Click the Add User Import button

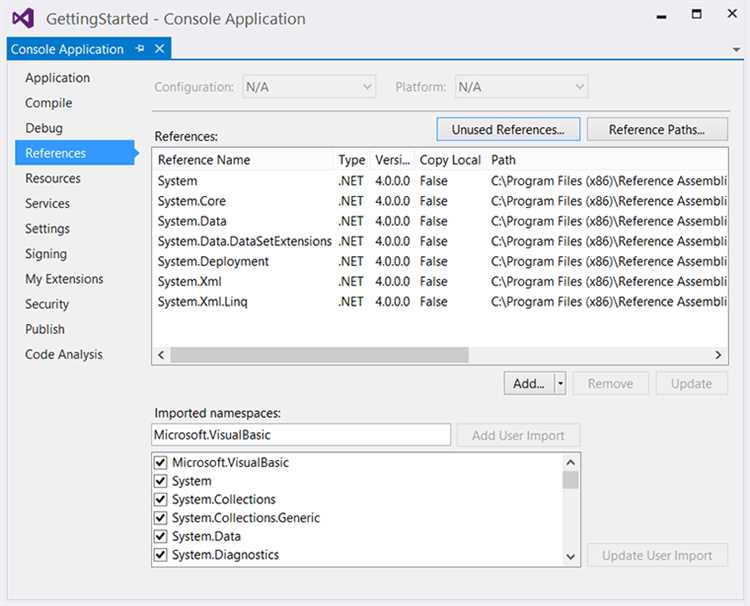click(x=518, y=435)
